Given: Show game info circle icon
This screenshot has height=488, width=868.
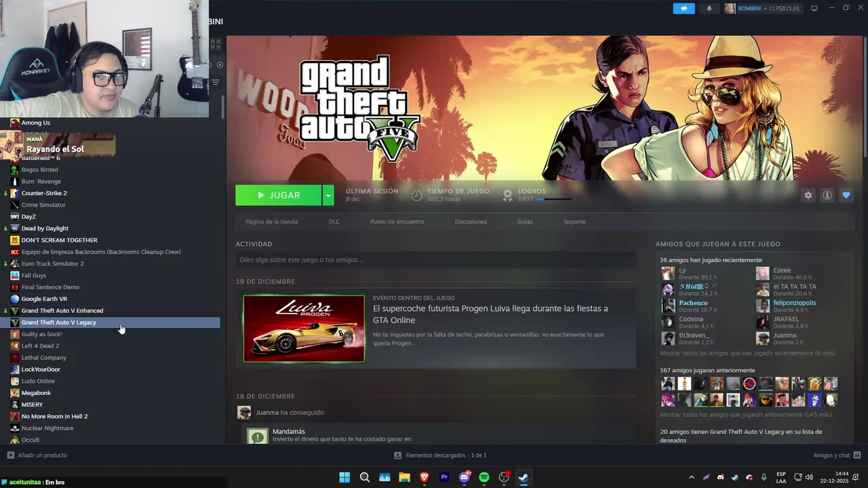Looking at the screenshot, I should tap(827, 195).
